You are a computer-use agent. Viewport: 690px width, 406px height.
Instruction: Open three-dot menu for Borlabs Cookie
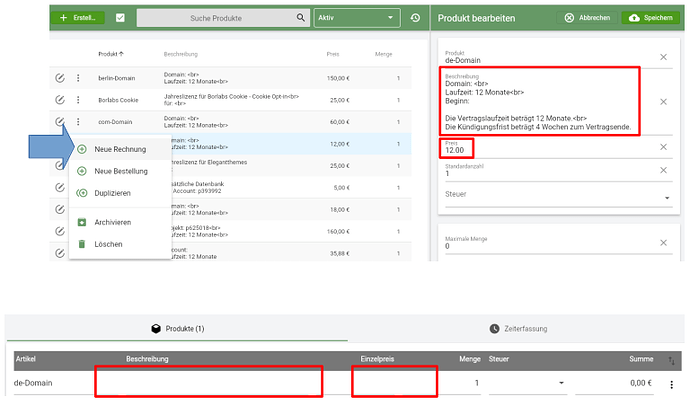pos(78,100)
